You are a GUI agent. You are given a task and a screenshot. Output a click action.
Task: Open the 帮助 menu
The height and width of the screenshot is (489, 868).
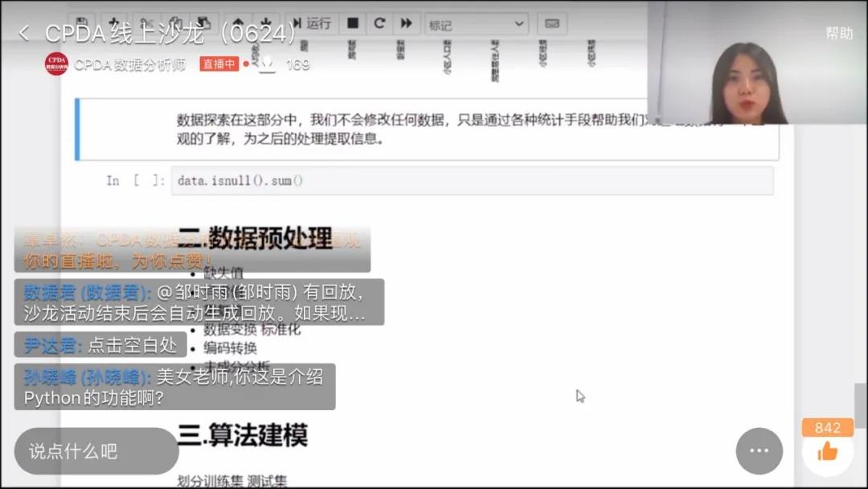[839, 33]
